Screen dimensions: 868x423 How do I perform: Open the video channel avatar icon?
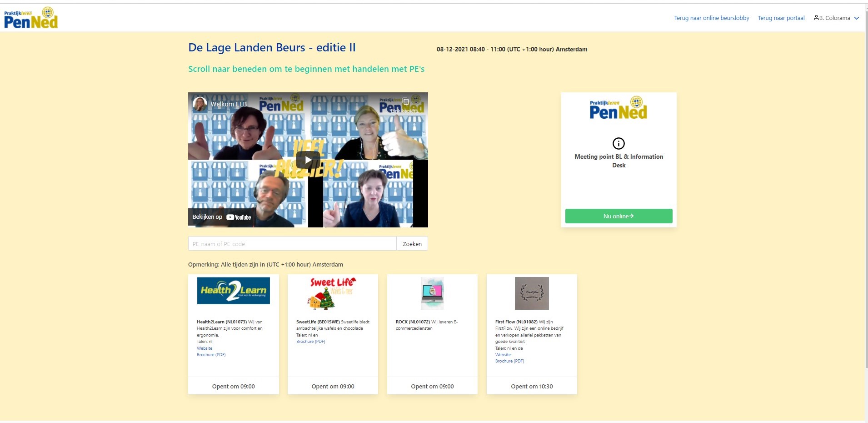coord(200,104)
